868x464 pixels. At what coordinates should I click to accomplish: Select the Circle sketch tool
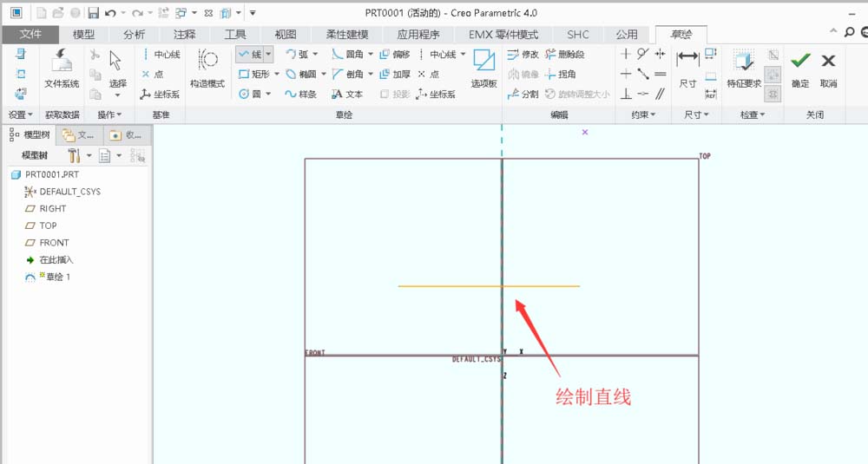tap(250, 94)
